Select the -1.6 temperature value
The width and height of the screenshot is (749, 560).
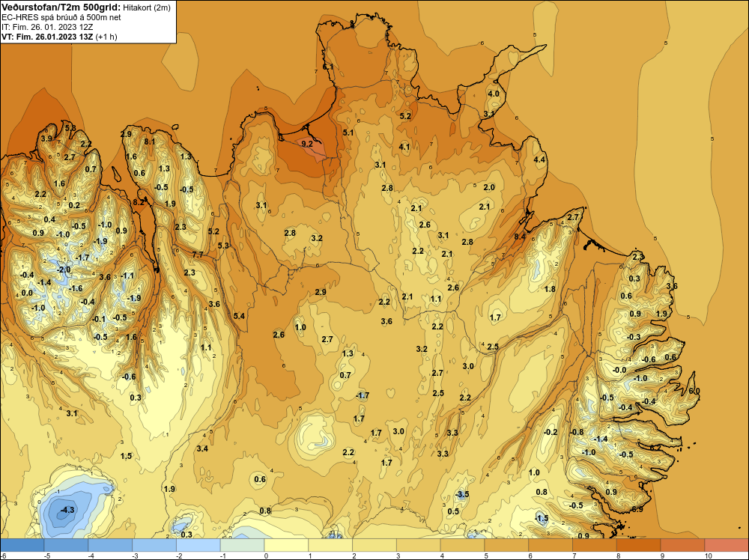(75, 288)
